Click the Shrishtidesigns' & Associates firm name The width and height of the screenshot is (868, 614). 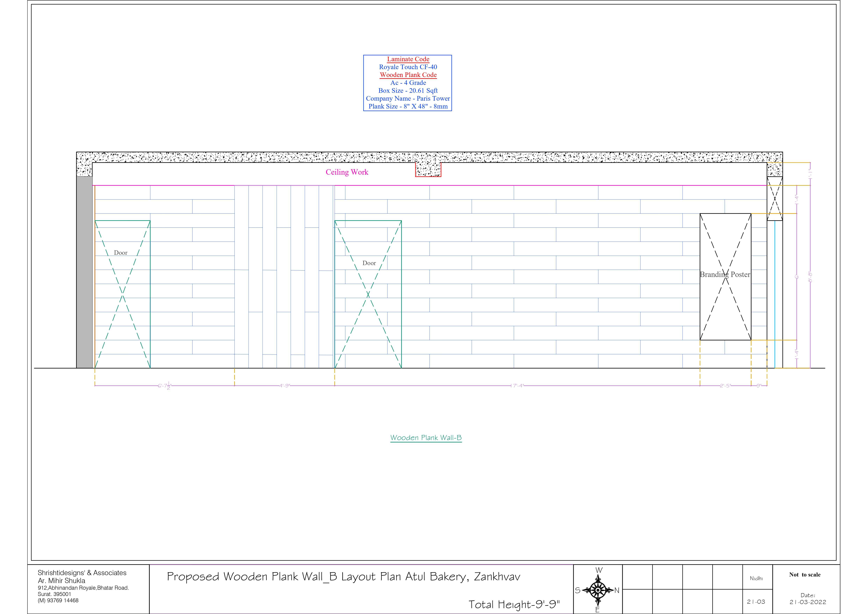pos(82,573)
